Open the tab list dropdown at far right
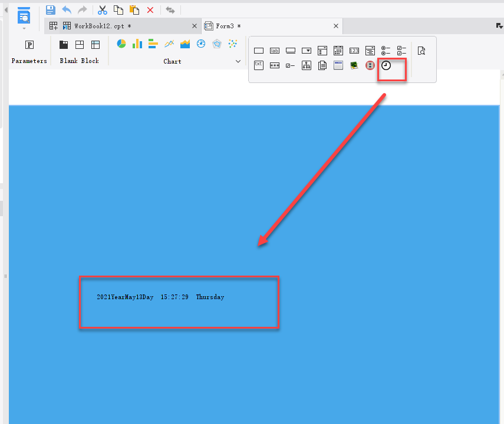Viewport: 504px width, 424px height. click(x=499, y=26)
